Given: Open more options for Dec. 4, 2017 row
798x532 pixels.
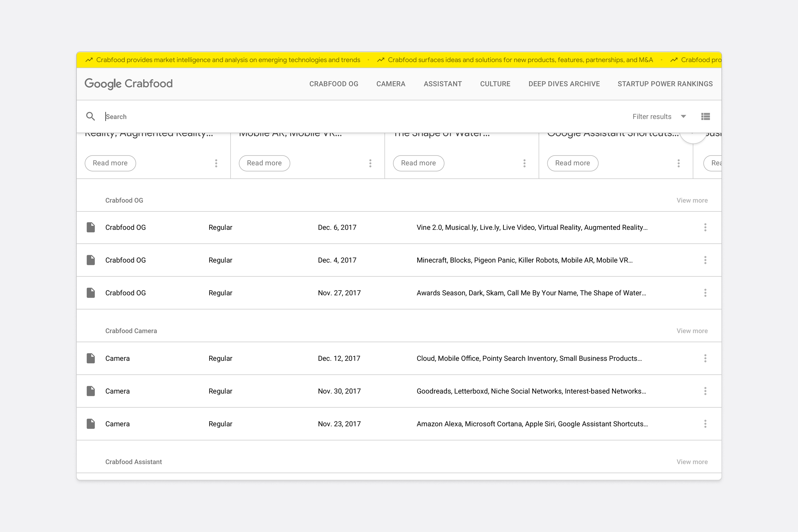Looking at the screenshot, I should pos(705,260).
